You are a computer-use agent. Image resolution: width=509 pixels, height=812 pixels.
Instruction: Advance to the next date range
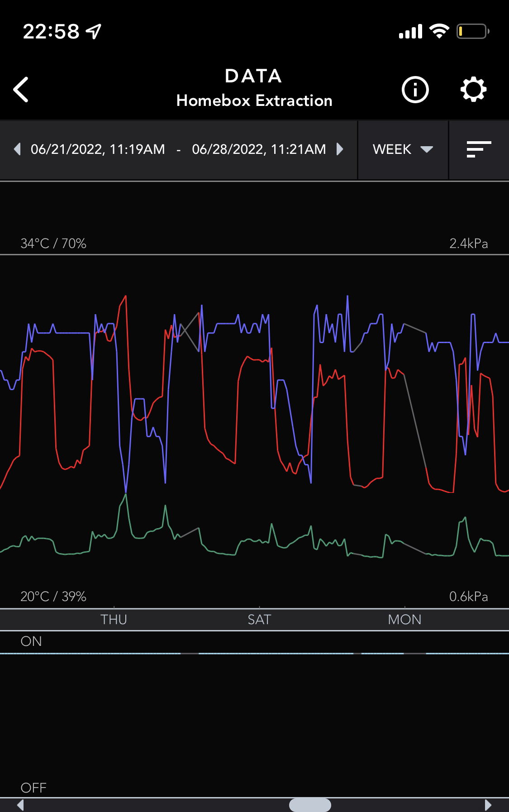(340, 149)
